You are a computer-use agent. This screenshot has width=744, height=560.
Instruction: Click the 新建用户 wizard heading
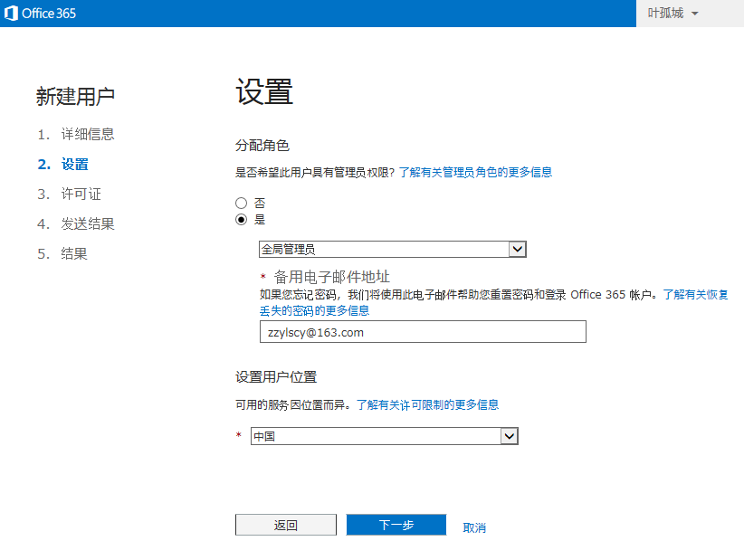tap(75, 96)
